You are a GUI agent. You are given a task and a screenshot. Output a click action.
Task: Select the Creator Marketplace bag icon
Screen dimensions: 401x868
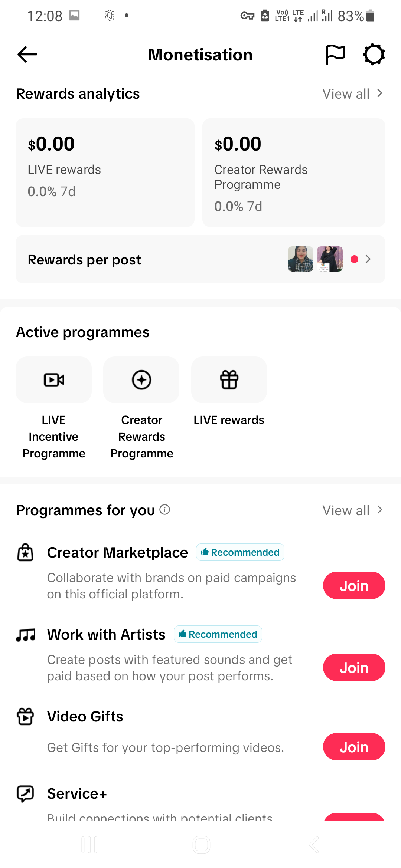pyautogui.click(x=26, y=552)
